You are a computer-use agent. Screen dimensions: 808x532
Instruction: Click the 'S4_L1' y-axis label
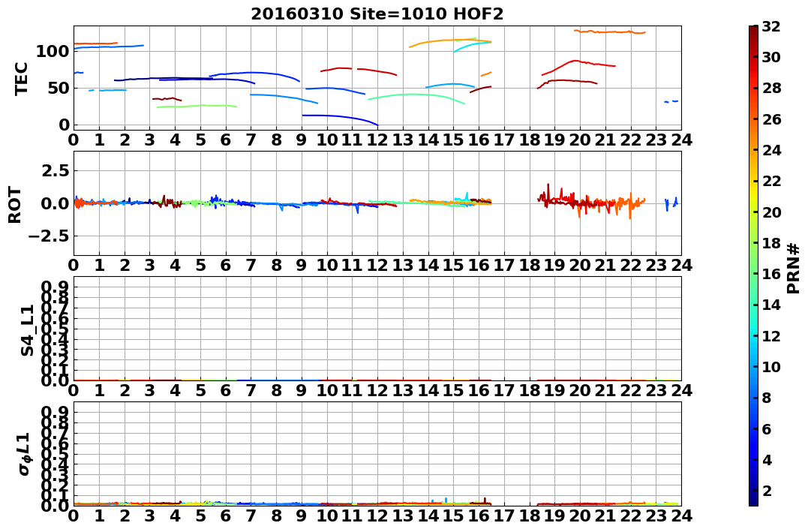point(27,330)
